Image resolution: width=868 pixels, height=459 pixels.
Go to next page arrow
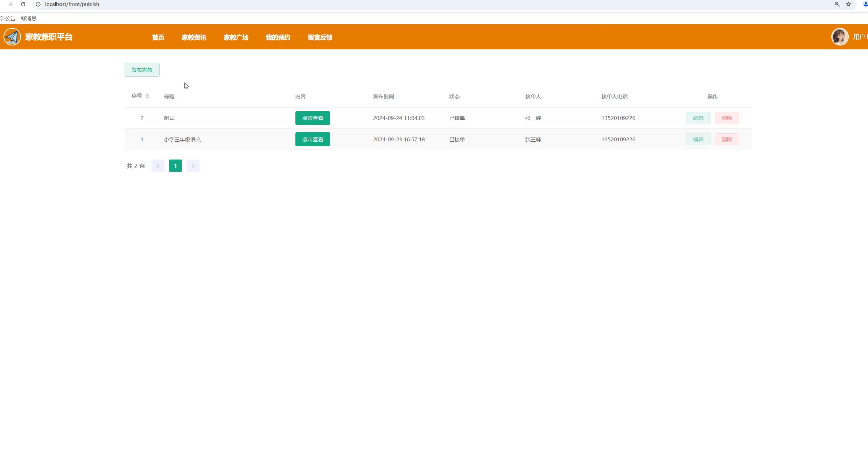[193, 166]
